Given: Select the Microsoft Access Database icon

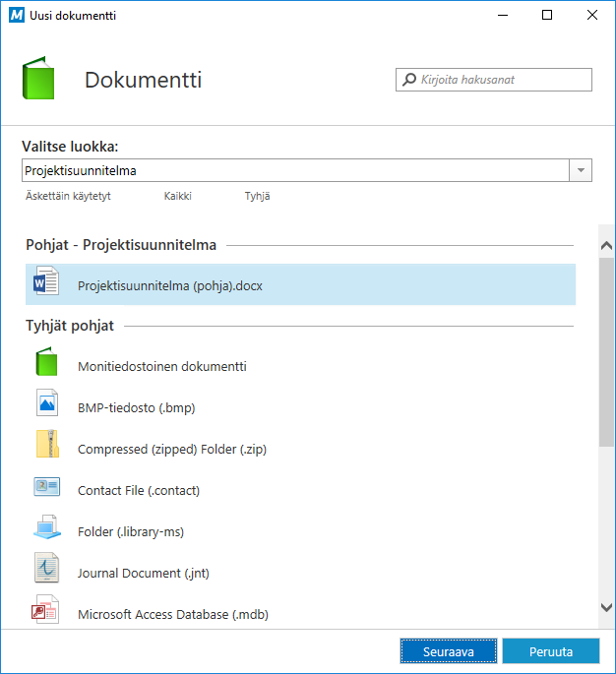Looking at the screenshot, I should coord(46,612).
